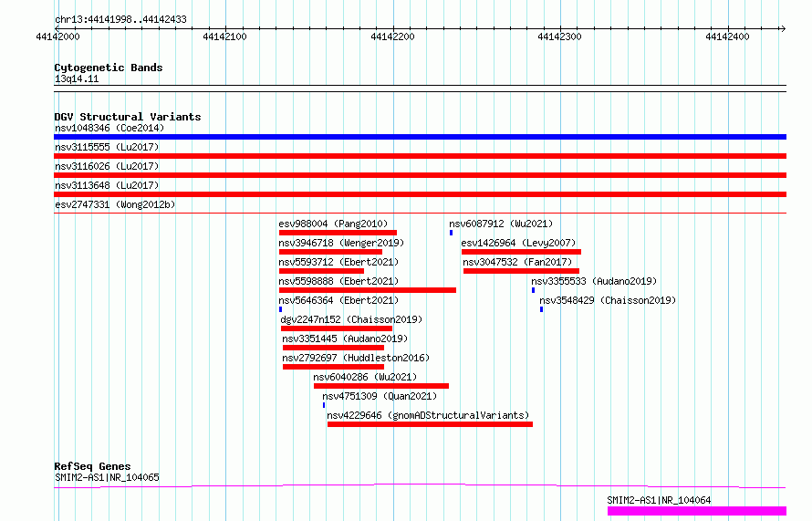812x521 pixels.
Task: Click the 13q14.11 cytogenetic band label
Action: coord(77,78)
